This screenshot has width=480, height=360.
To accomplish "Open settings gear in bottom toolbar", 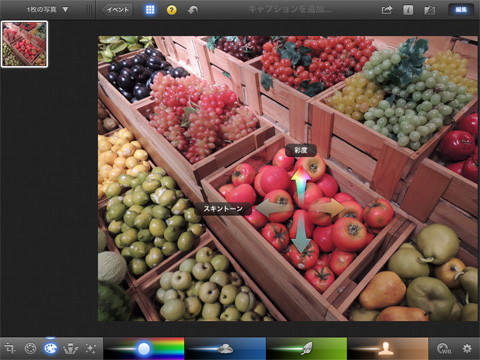I will [467, 349].
